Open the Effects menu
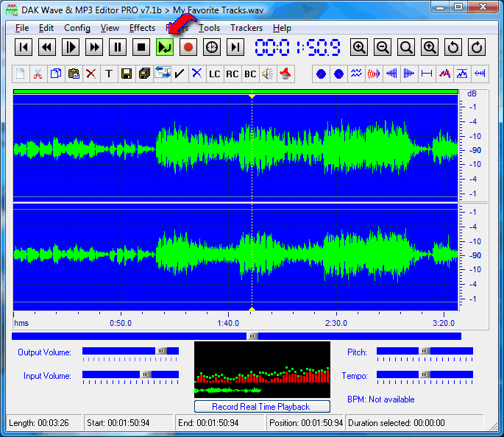The height and width of the screenshot is (437, 504). coord(143,28)
